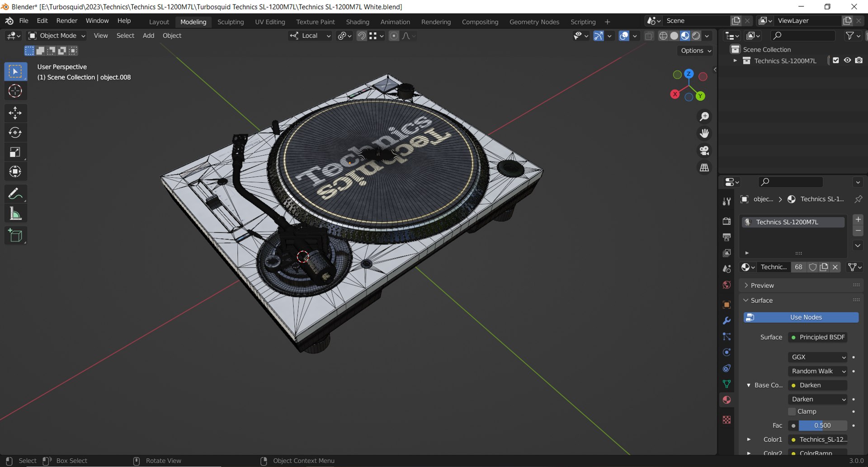Select the Scale tool
868x467 pixels.
15,152
